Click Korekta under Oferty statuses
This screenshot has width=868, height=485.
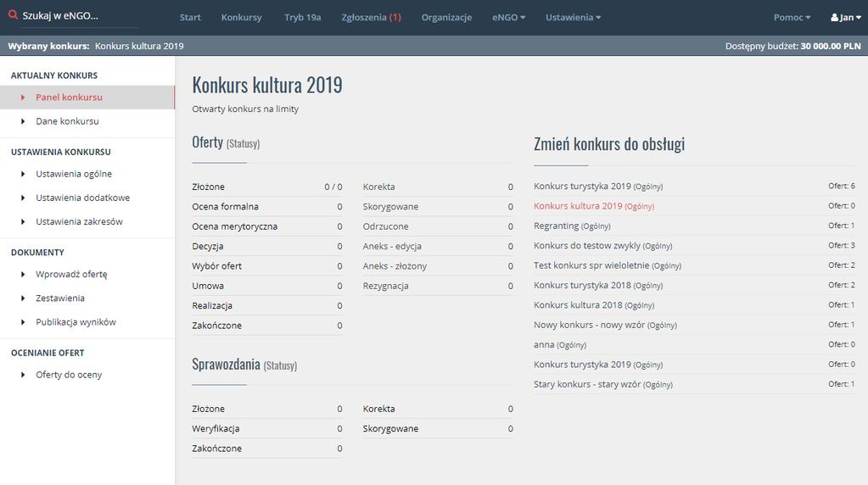438,187
